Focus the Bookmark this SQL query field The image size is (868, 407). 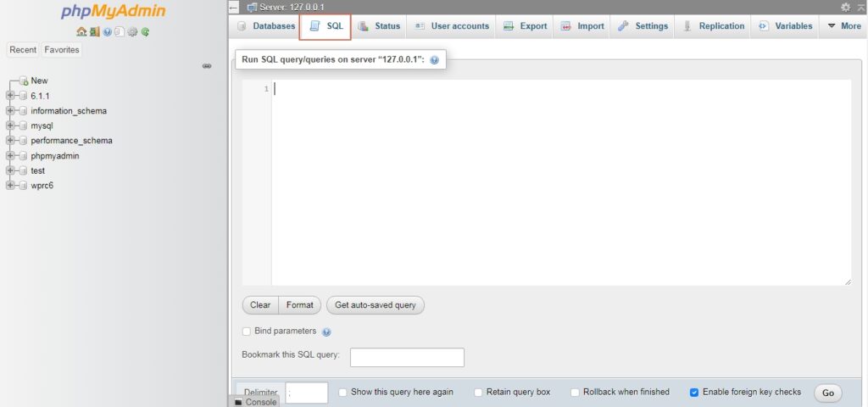(408, 357)
